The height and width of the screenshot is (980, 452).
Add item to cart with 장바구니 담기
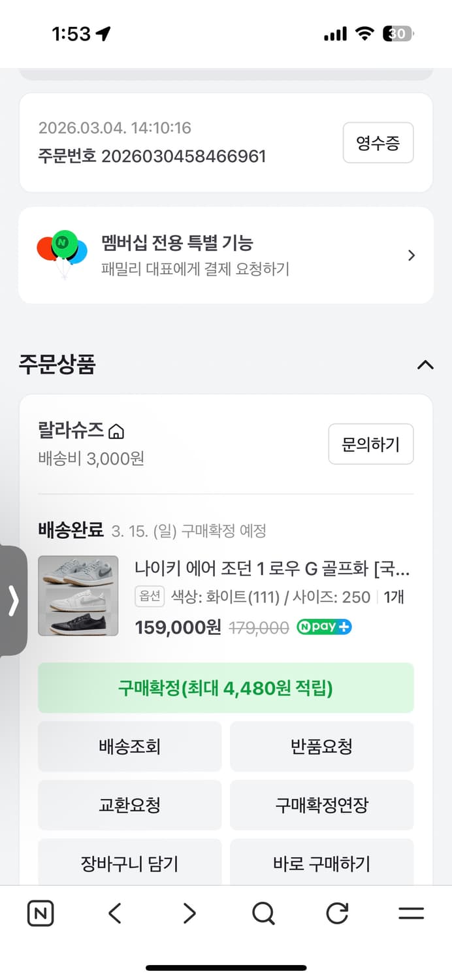(x=130, y=863)
